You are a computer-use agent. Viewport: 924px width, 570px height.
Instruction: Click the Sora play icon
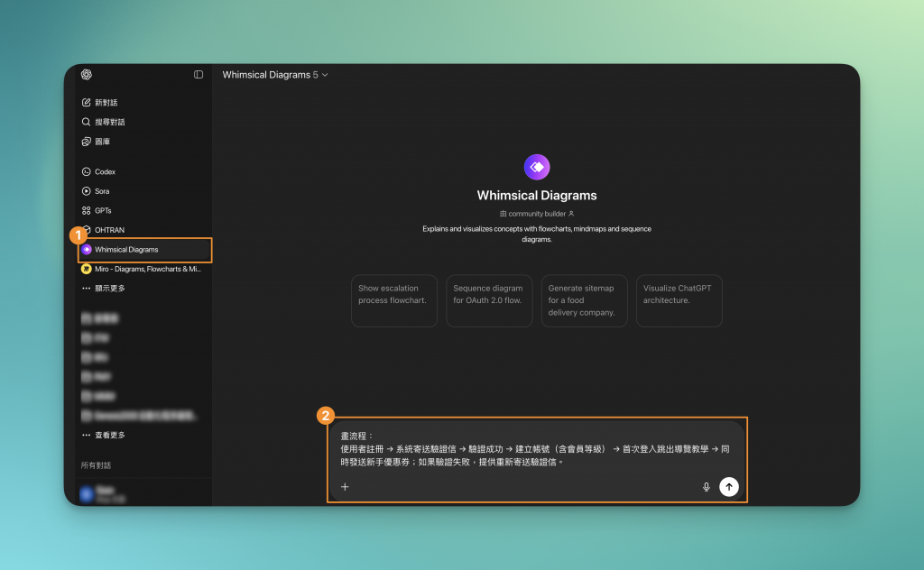pos(86,191)
